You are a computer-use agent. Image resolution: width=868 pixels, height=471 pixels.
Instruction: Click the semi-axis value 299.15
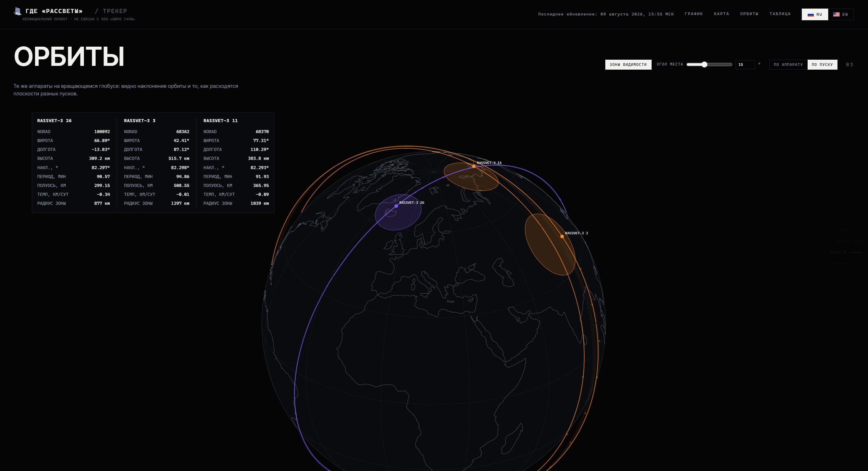click(x=102, y=186)
